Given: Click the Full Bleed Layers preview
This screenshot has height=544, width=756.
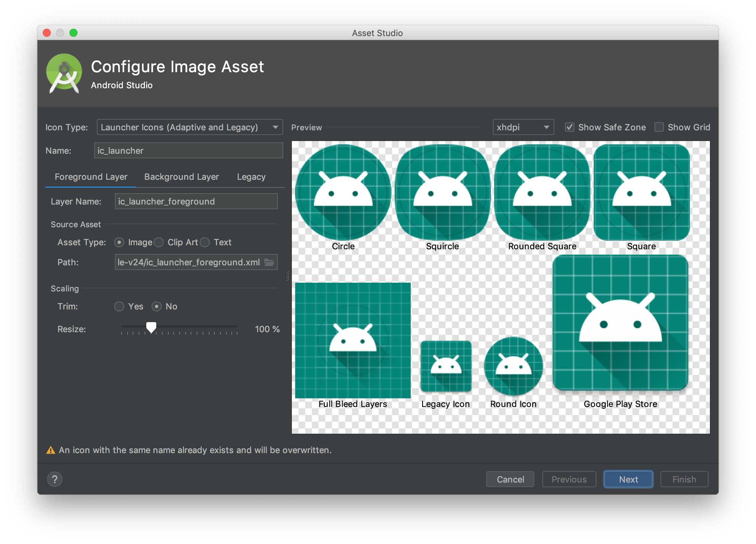Looking at the screenshot, I should point(353,341).
